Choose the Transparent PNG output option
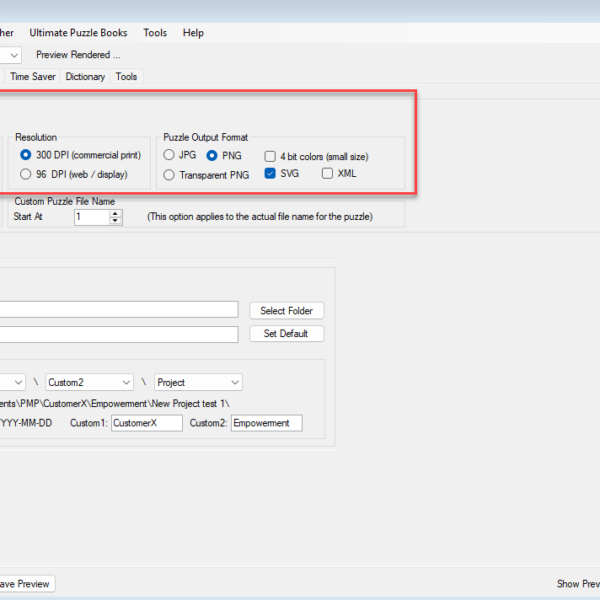This screenshot has height=600, width=600. coord(169,175)
